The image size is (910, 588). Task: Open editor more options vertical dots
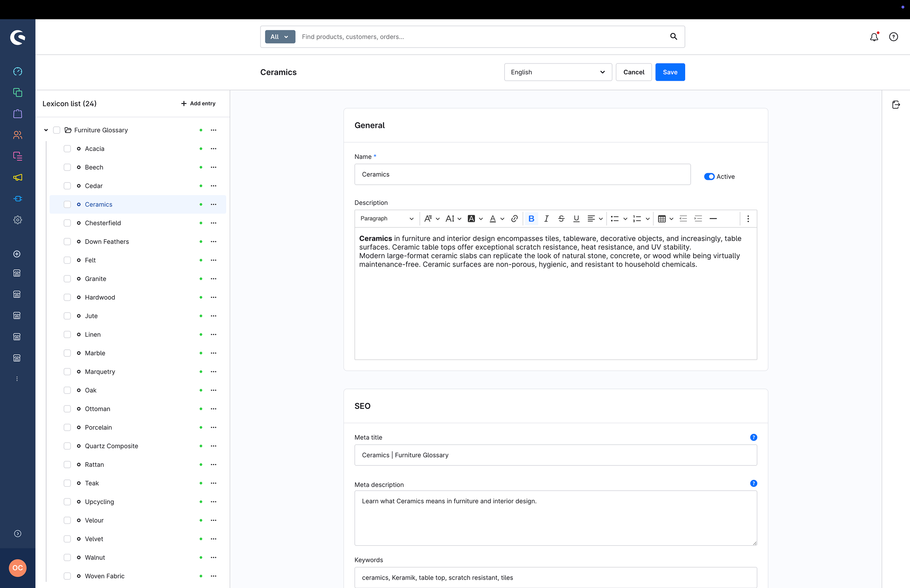(x=748, y=219)
